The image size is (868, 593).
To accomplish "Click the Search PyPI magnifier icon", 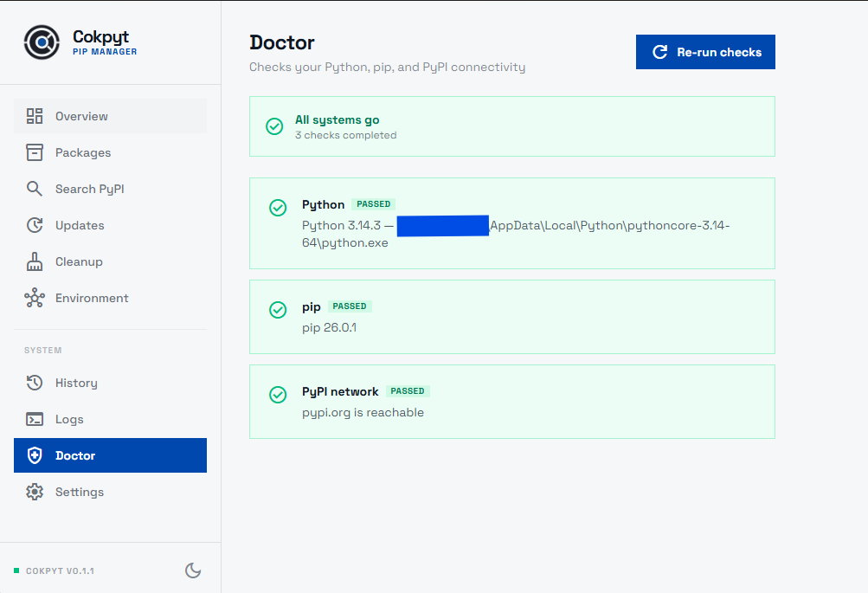I will 34,188.
